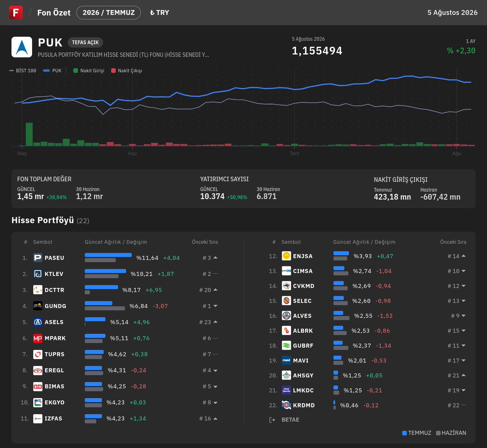Screen dimensions: 487x448
Task: Click the 1 AY return % +2,30
Action: pos(461,51)
